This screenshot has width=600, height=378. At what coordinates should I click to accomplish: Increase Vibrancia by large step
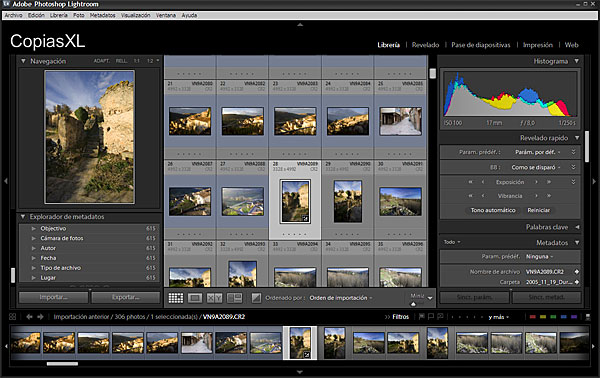tap(549, 196)
